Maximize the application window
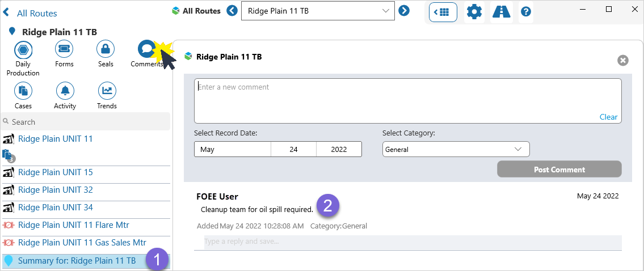Screen dimensions: 644x271 point(609,9)
